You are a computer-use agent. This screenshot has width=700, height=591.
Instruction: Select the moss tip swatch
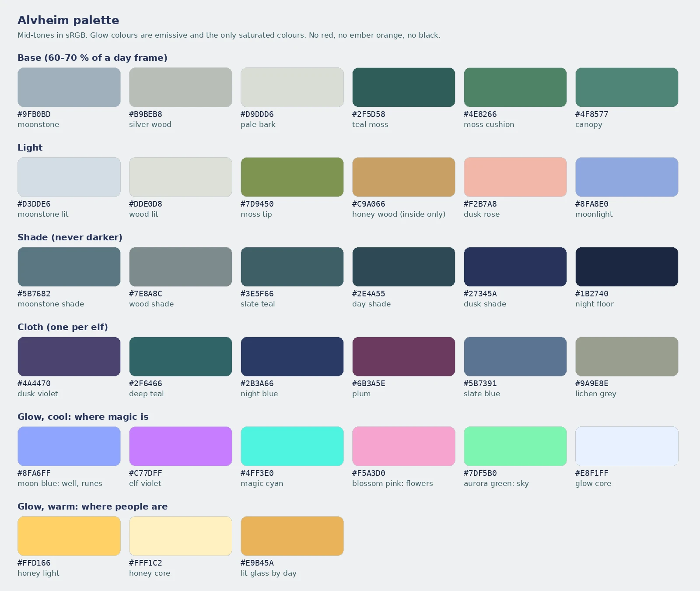292,177
